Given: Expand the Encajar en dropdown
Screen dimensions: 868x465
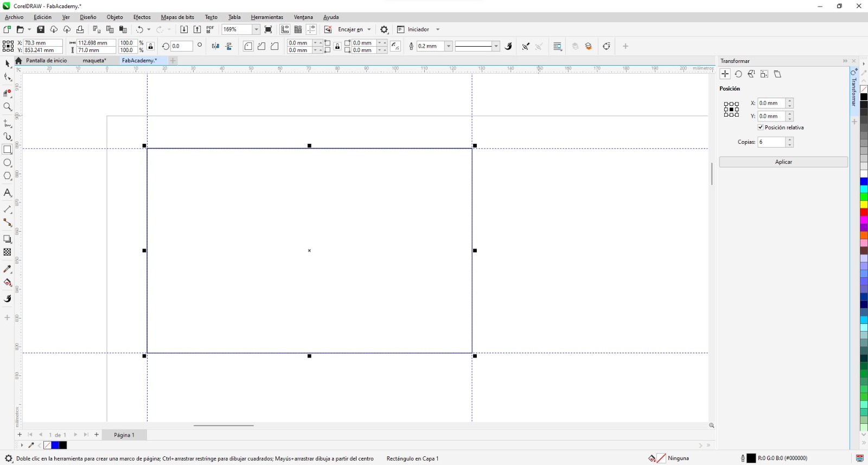Looking at the screenshot, I should pyautogui.click(x=369, y=29).
